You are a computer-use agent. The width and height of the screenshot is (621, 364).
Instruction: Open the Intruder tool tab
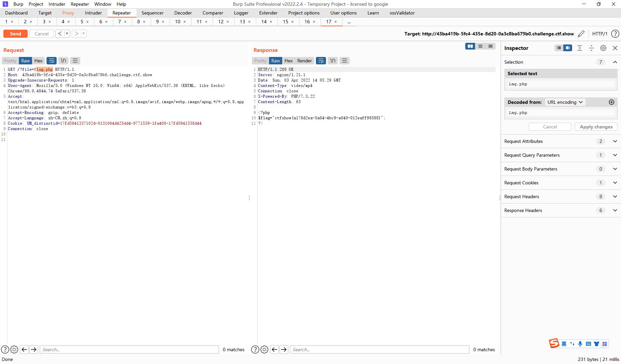point(93,13)
